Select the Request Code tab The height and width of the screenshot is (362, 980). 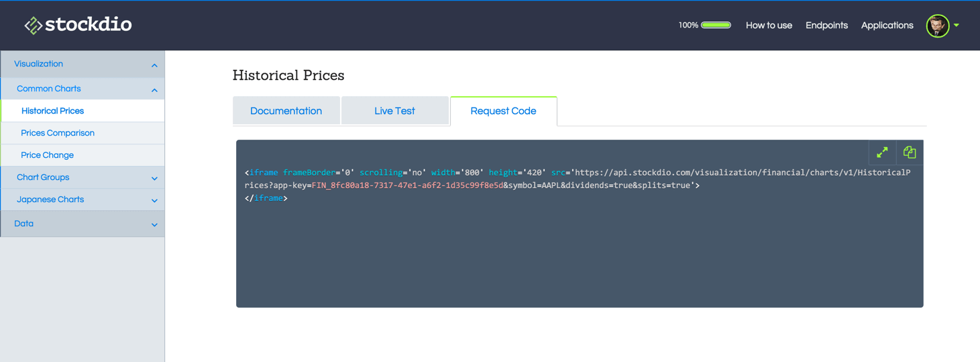click(503, 111)
